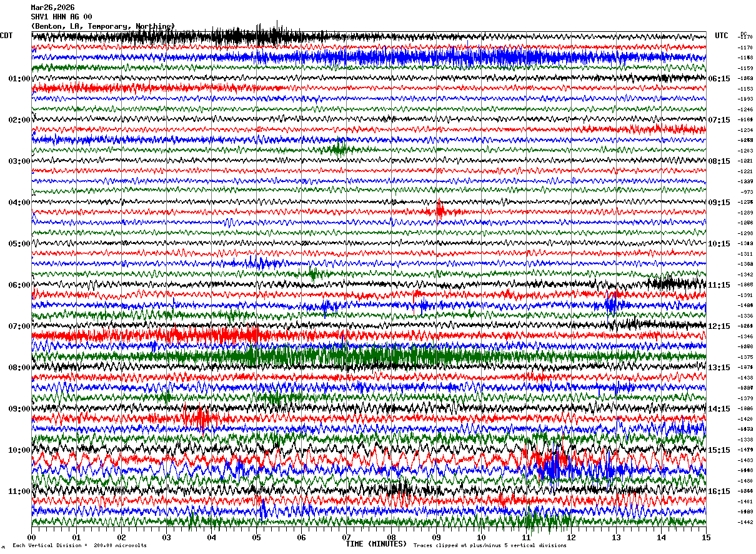Click minute tick '04' on the time axis
Image resolution: width=756 pixels, height=554 pixels.
pyautogui.click(x=211, y=537)
